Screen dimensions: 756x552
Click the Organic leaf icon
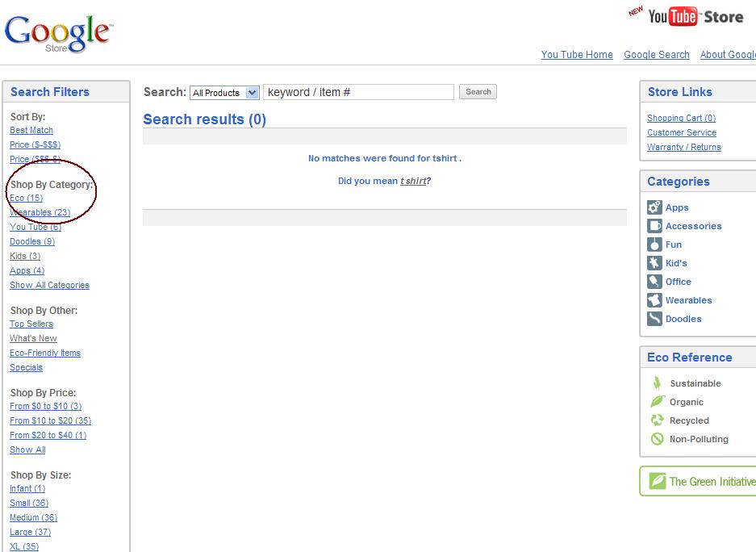tap(657, 402)
